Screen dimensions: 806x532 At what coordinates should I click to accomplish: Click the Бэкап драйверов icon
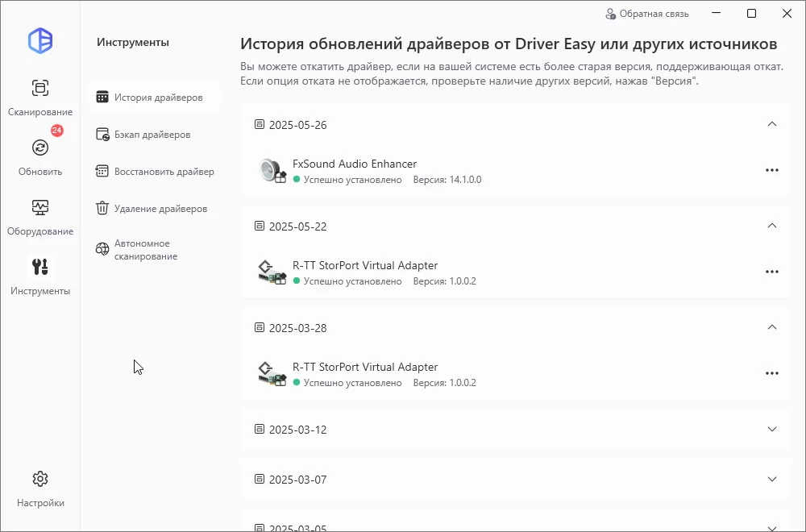coord(102,134)
